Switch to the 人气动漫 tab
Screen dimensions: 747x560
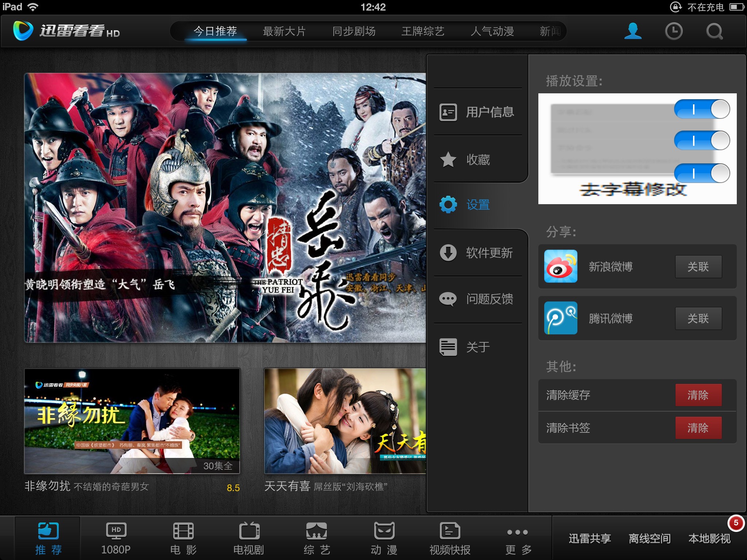point(492,31)
